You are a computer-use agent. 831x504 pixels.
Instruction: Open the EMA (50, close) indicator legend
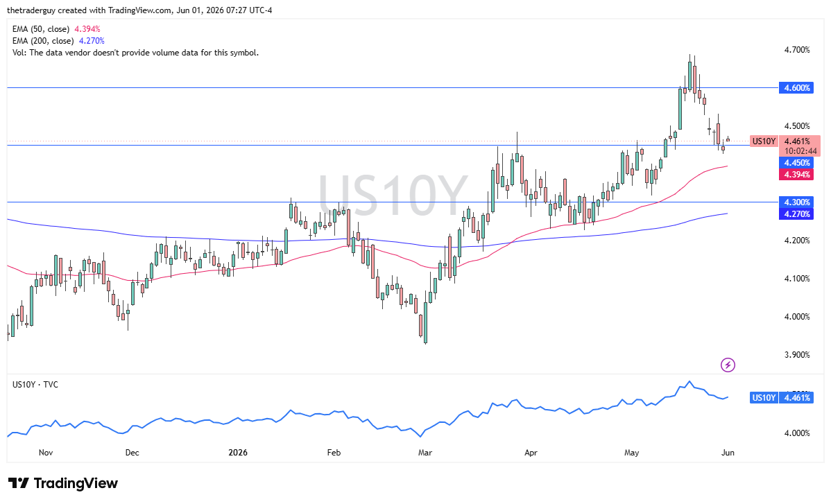click(x=56, y=29)
